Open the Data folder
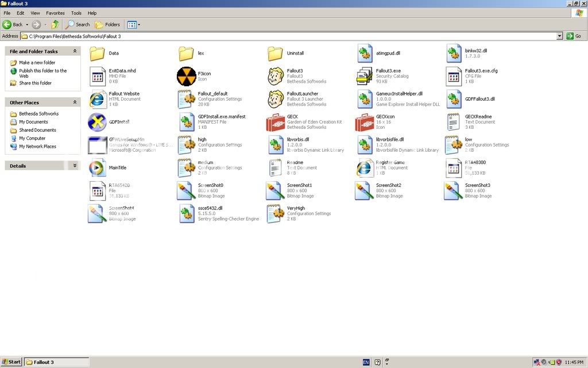588x368 pixels. pos(97,53)
